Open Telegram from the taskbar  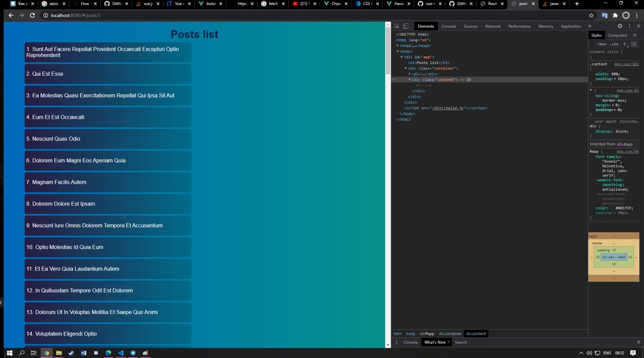(133, 353)
